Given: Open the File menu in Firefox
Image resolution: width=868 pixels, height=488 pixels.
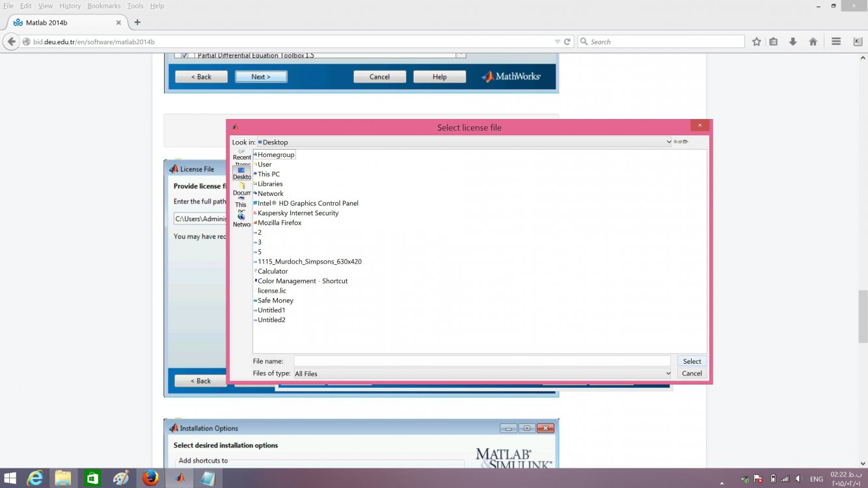Looking at the screenshot, I should click(x=8, y=6).
